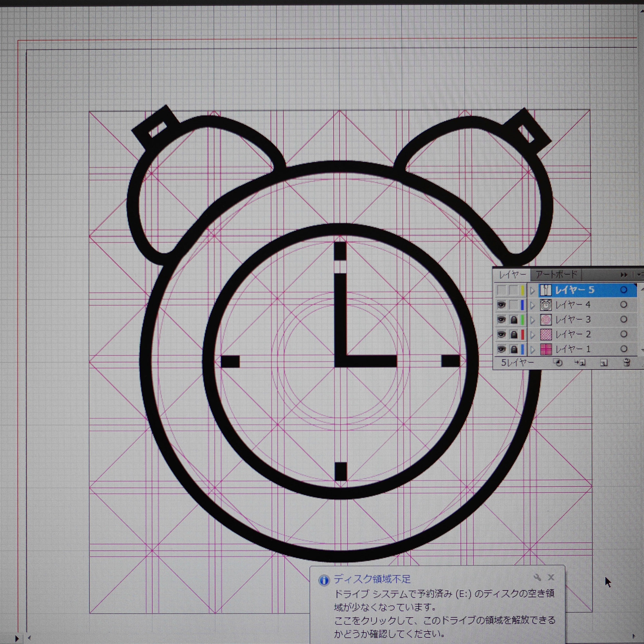Click the lock icon of レイヤー 3

point(514,320)
